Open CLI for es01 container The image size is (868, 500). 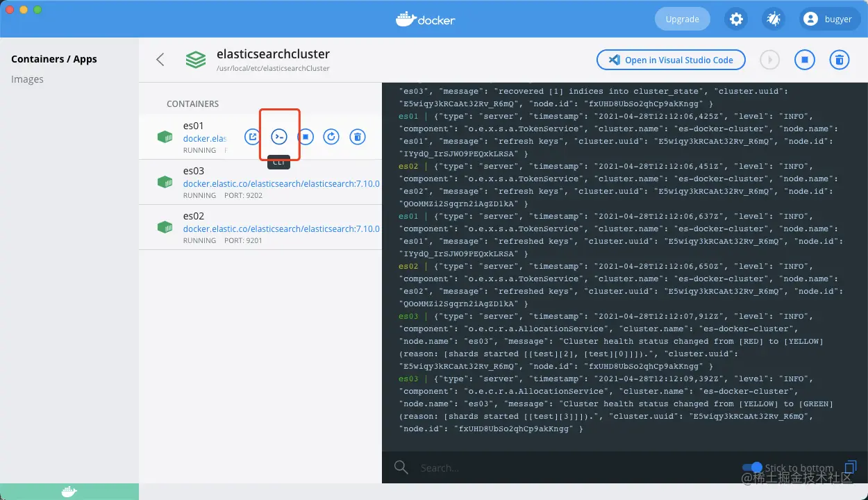click(x=279, y=137)
